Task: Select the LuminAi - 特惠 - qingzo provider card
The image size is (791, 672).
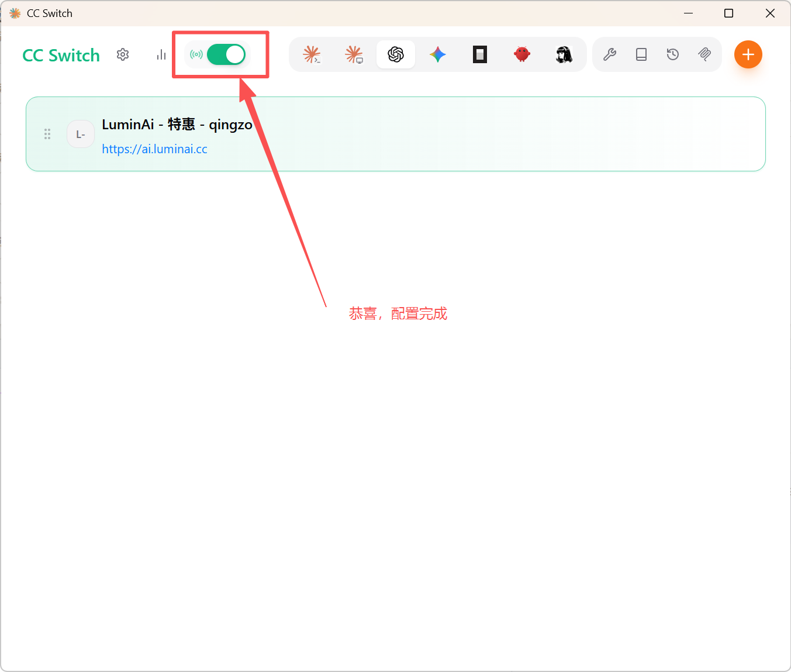Action: coord(396,134)
